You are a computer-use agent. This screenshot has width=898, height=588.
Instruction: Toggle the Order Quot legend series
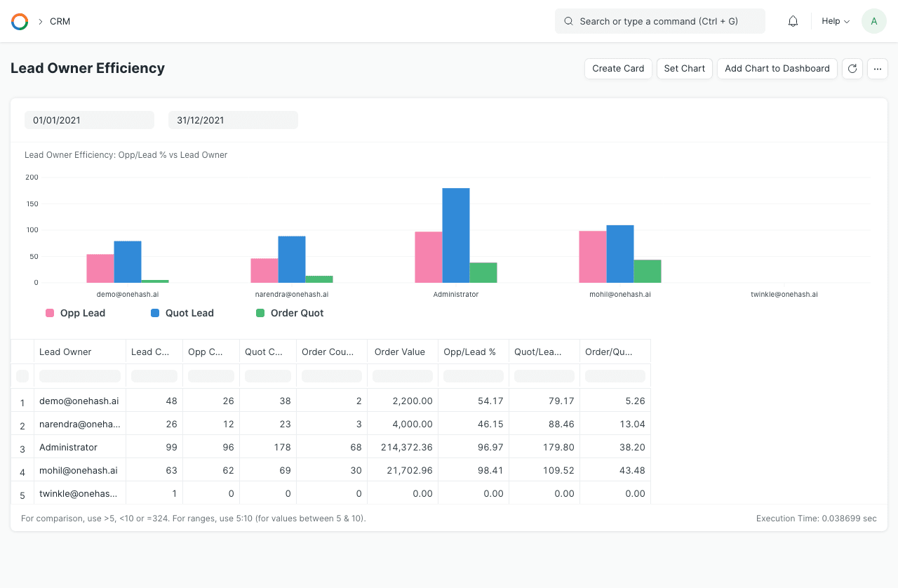pyautogui.click(x=290, y=313)
